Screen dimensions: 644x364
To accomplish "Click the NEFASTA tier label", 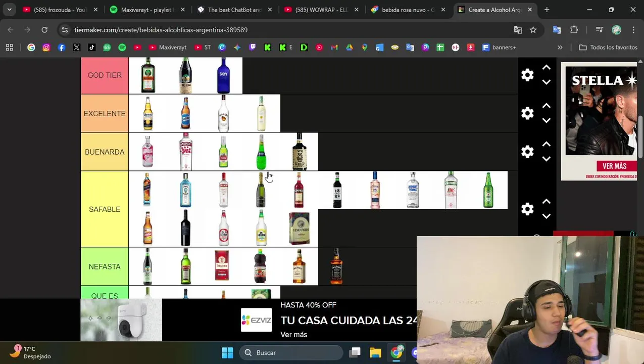I will 105,266.
